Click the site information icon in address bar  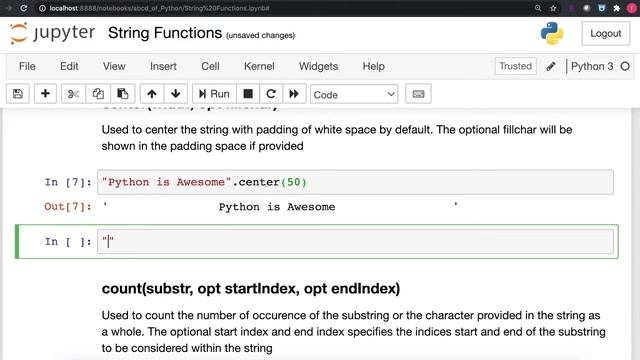pyautogui.click(x=42, y=8)
